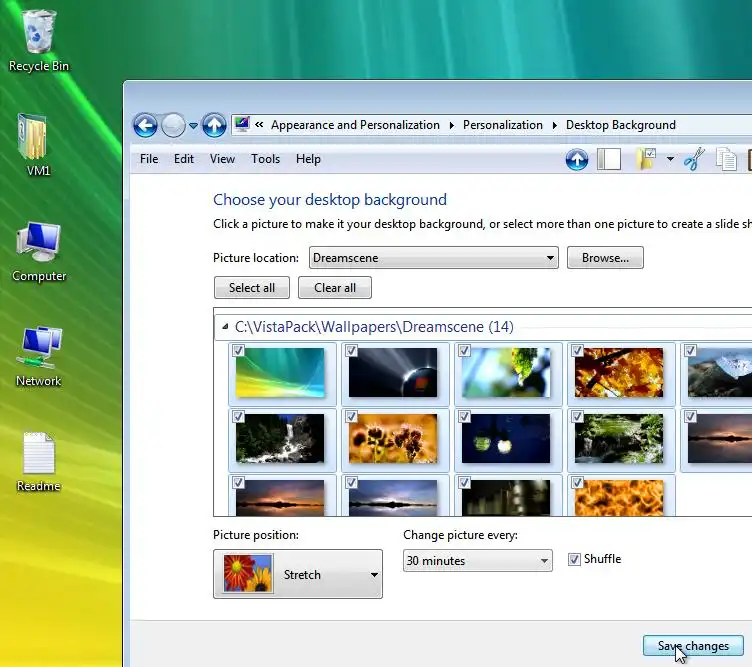Screen dimensions: 752x667
Task: Open Change picture every 30 minutes dropdown
Action: (x=478, y=561)
